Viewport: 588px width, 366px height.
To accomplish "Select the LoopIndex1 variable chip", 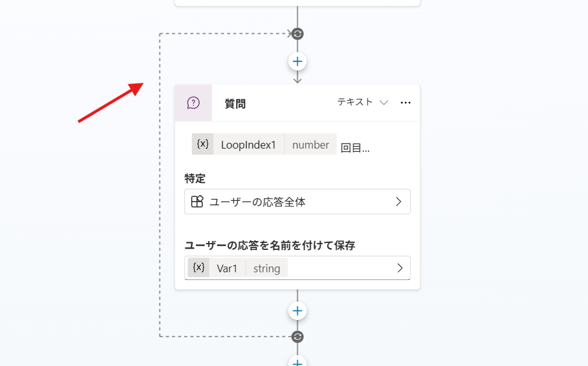I will click(248, 145).
